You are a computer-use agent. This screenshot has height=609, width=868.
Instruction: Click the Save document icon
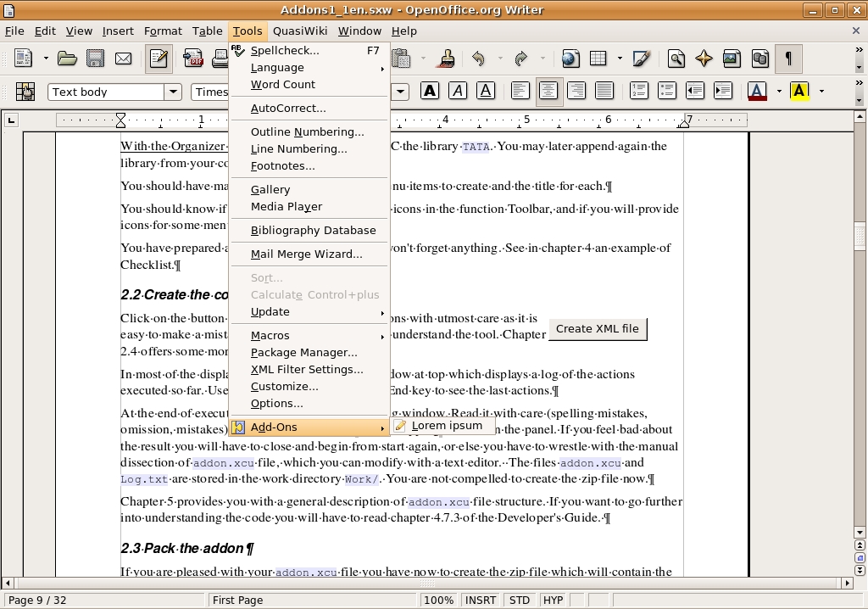[x=95, y=59]
